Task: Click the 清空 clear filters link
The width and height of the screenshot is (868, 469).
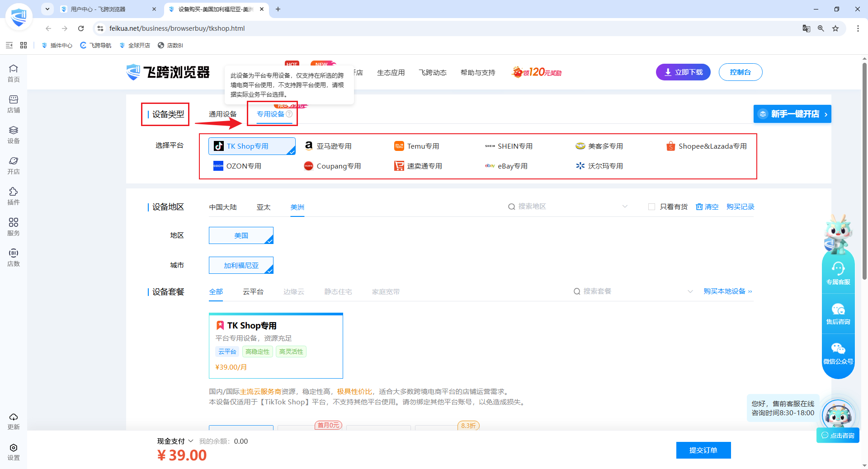Action: [707, 207]
